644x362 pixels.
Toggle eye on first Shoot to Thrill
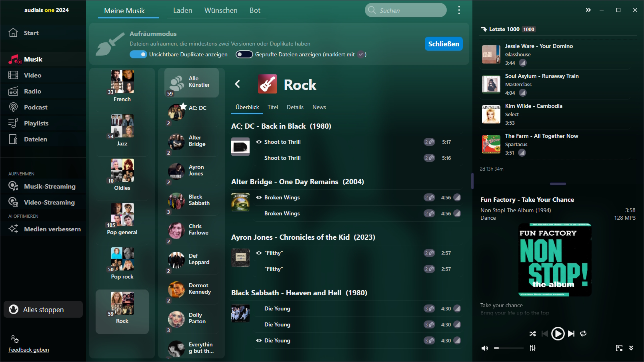click(x=259, y=142)
